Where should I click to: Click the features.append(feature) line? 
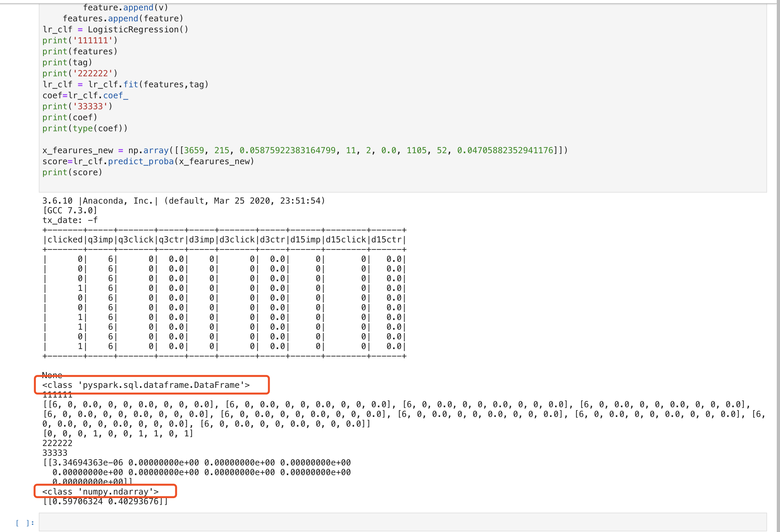click(x=123, y=18)
